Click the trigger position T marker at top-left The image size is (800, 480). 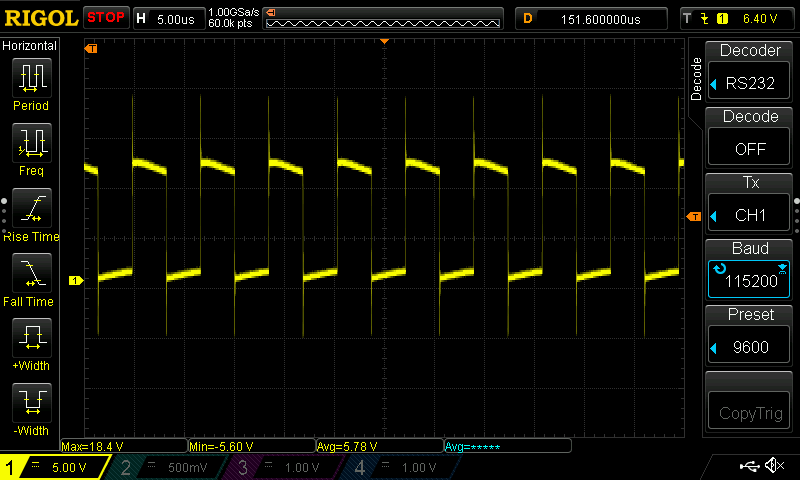coord(91,48)
